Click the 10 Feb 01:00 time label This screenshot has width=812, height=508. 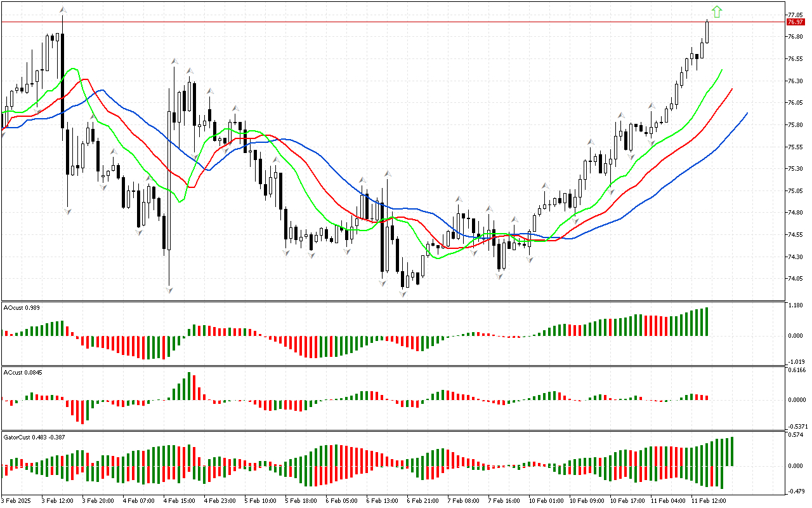coord(546,501)
